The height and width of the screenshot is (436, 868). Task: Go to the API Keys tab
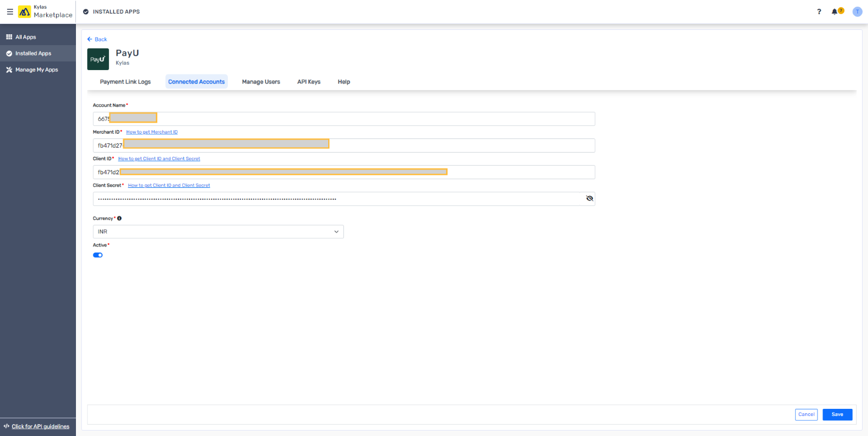pos(309,82)
